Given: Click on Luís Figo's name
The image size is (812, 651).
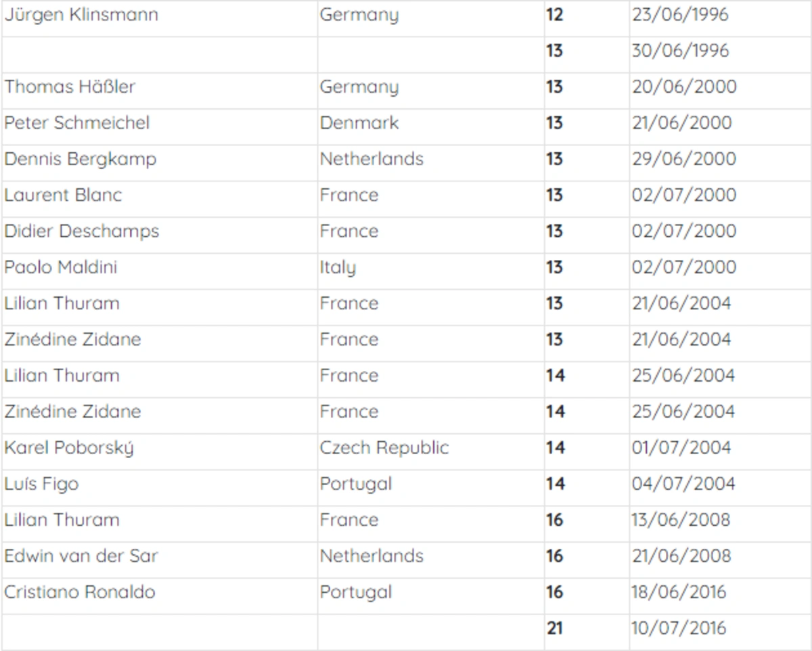Looking at the screenshot, I should [41, 485].
